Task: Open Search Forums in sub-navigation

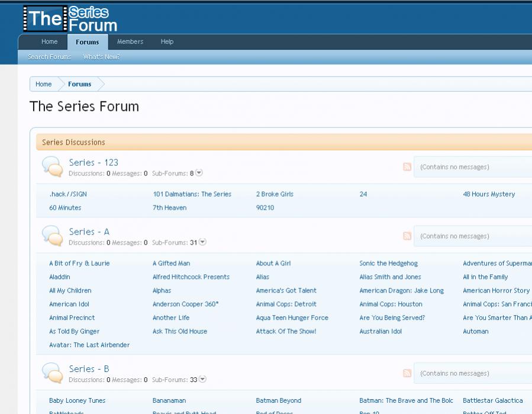Action: click(50, 57)
